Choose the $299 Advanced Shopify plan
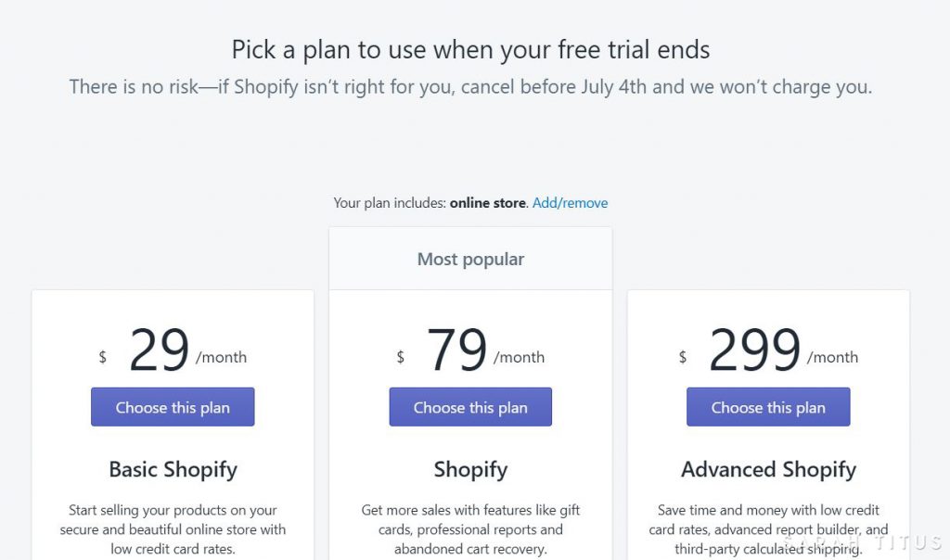This screenshot has height=560, width=950. point(768,407)
